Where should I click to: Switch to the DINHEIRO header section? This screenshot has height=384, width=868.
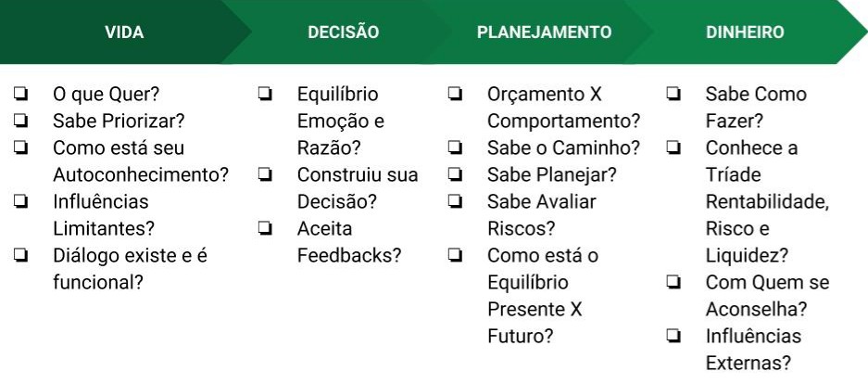point(745,32)
